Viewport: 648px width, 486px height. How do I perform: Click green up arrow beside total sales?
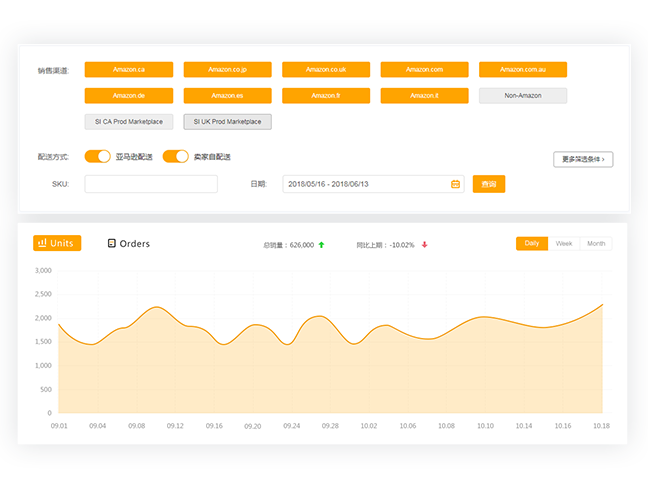322,244
